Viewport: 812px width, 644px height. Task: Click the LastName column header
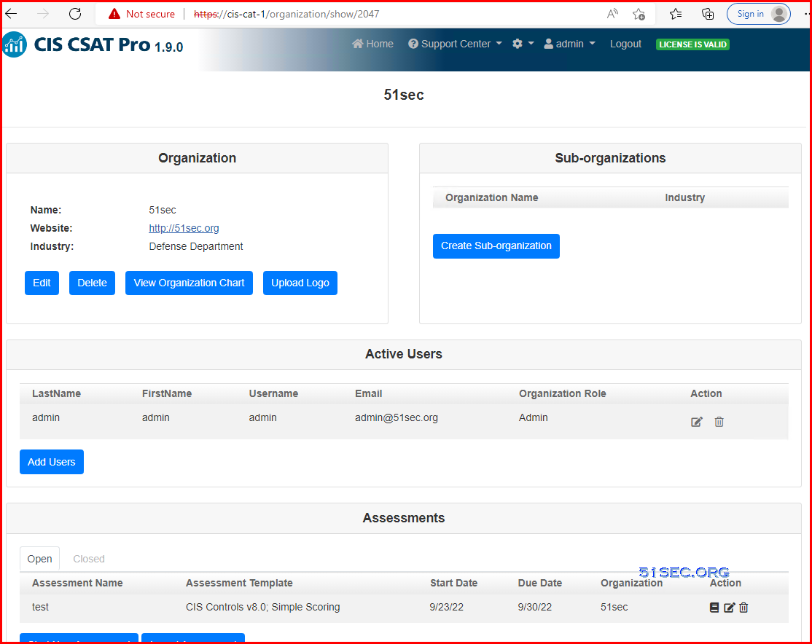click(56, 393)
